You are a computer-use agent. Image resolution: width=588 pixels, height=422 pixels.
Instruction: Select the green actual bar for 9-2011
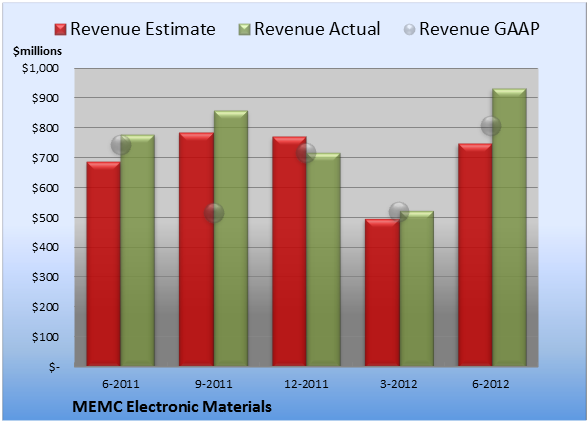point(231,239)
